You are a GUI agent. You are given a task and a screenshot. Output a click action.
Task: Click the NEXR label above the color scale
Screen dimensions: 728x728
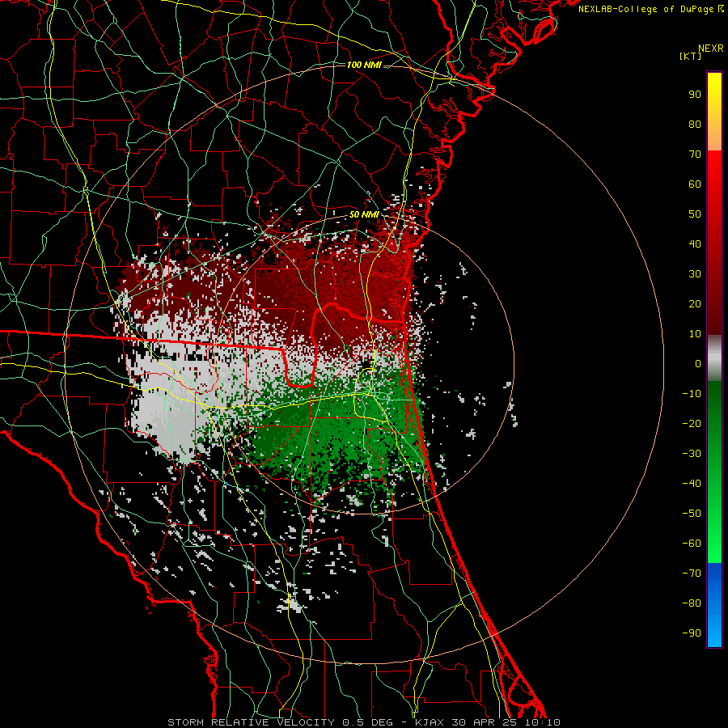[711, 49]
